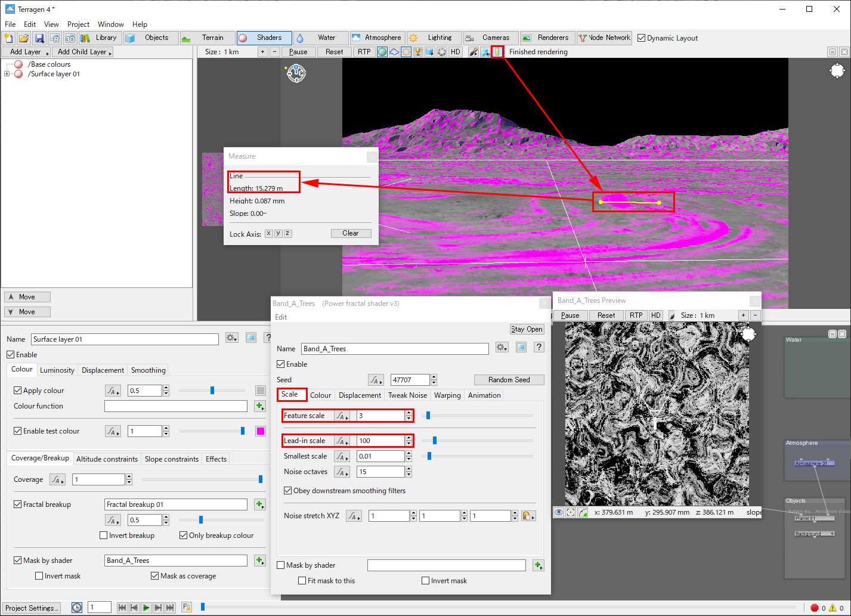Open the Add Layer dropdown

click(26, 52)
